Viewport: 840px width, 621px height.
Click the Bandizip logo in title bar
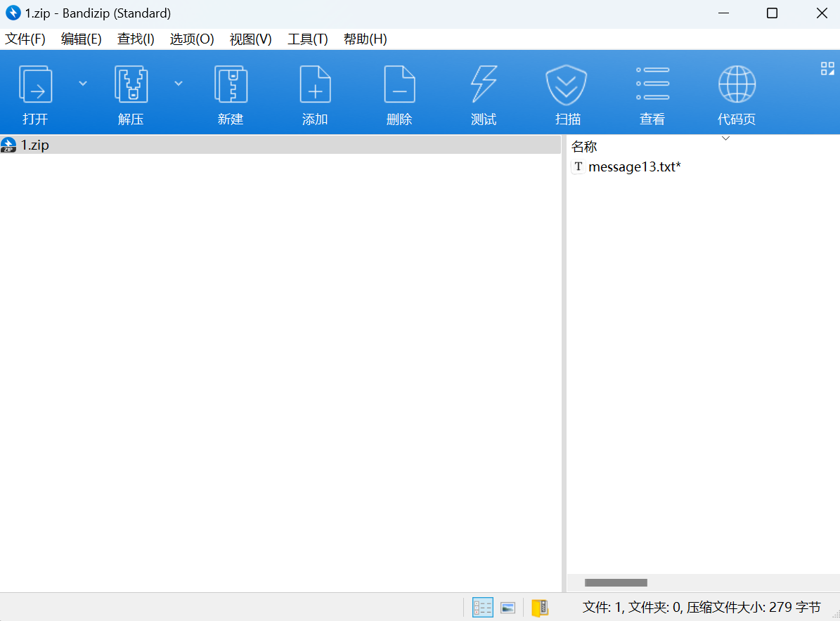(x=13, y=13)
